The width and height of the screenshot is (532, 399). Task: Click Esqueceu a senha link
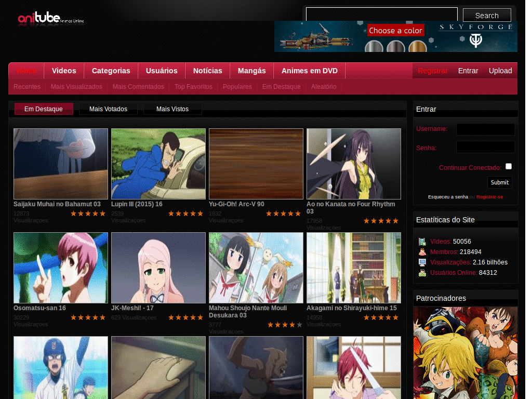click(448, 197)
